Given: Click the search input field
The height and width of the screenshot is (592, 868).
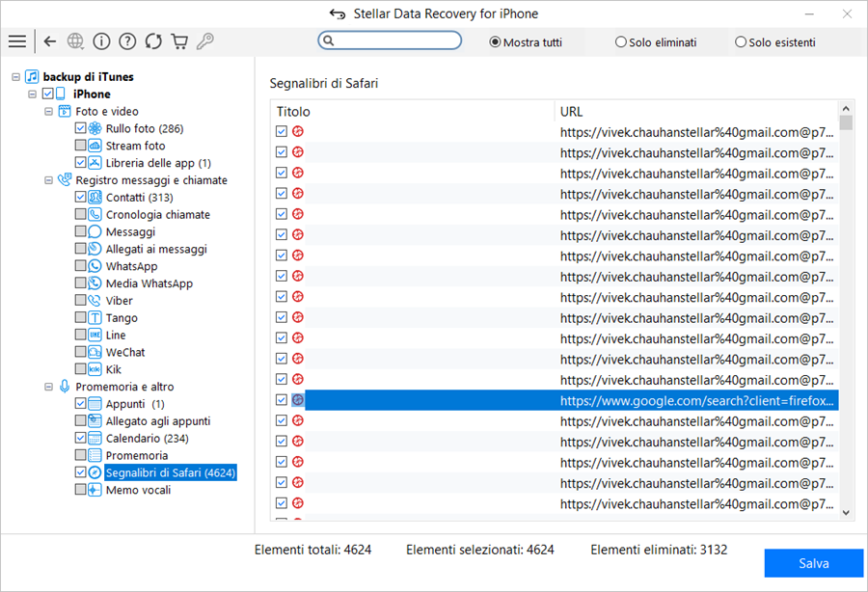Looking at the screenshot, I should (x=390, y=40).
